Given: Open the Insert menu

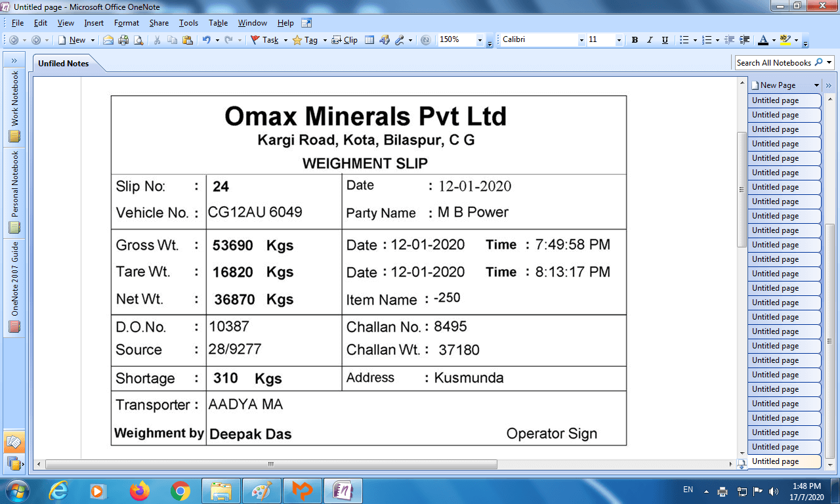Looking at the screenshot, I should (94, 23).
